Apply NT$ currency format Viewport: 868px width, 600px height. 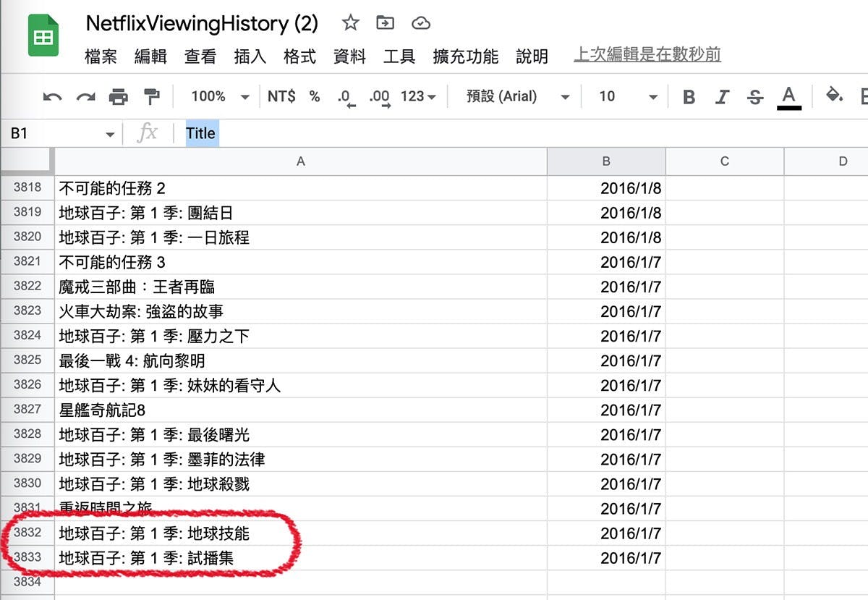pos(281,96)
